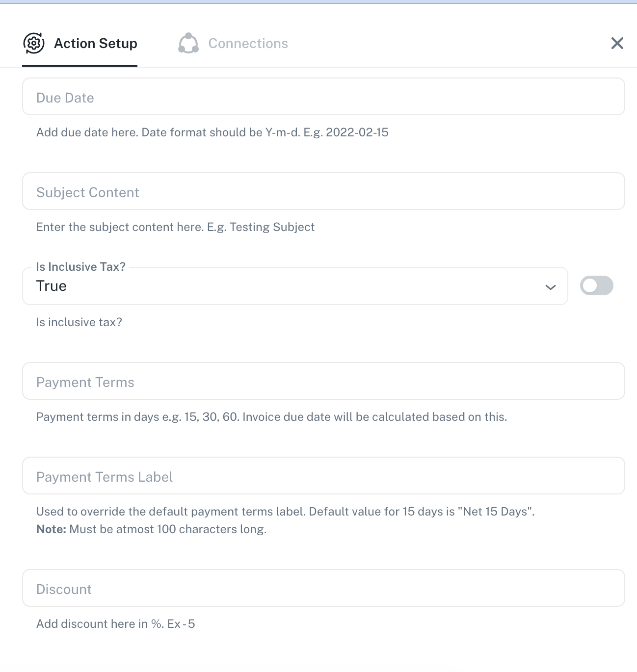Click the 'Is Inclusive Tax?' floating field label

pyautogui.click(x=81, y=267)
